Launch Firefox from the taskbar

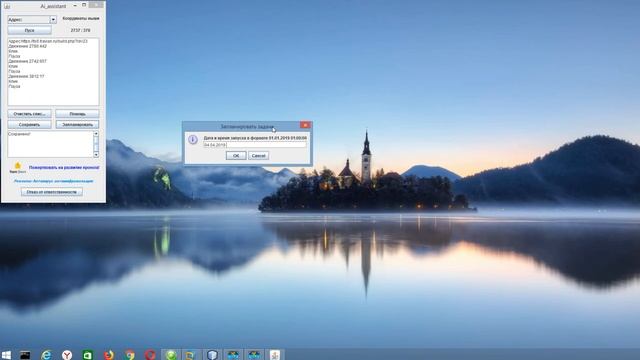coord(109,355)
